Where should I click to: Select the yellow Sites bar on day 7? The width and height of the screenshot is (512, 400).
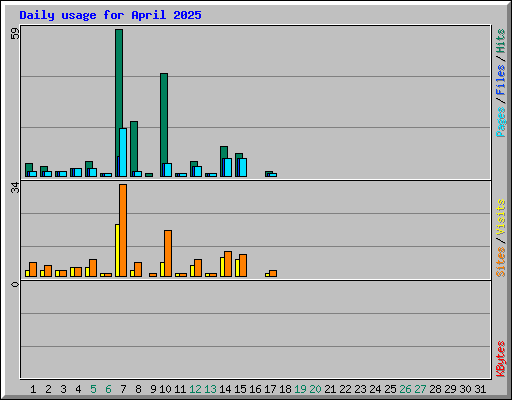(x=117, y=250)
